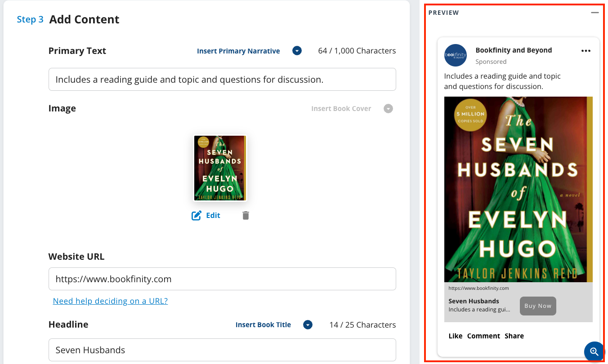Click the Insert Book Cover arrow icon

(x=388, y=108)
